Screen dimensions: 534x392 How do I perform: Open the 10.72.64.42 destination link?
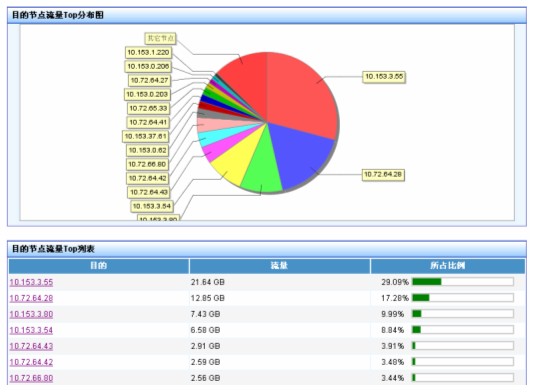point(31,362)
